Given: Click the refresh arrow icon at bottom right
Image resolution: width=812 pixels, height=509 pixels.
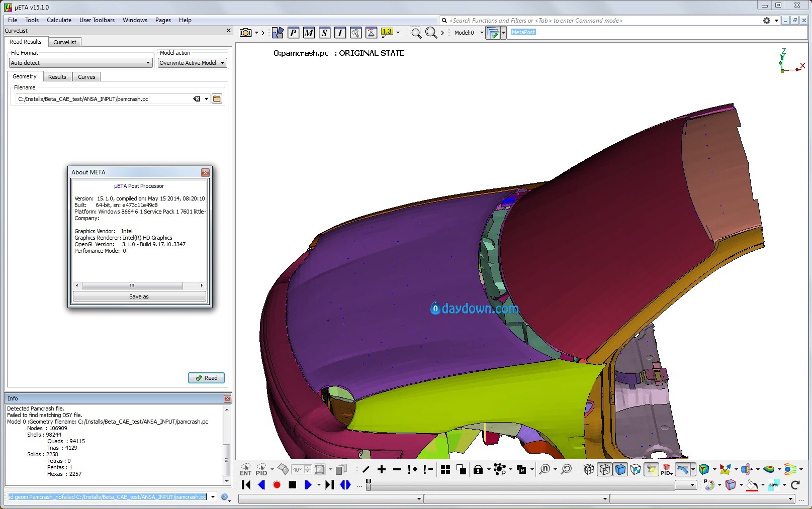Looking at the screenshot, I should [795, 485].
